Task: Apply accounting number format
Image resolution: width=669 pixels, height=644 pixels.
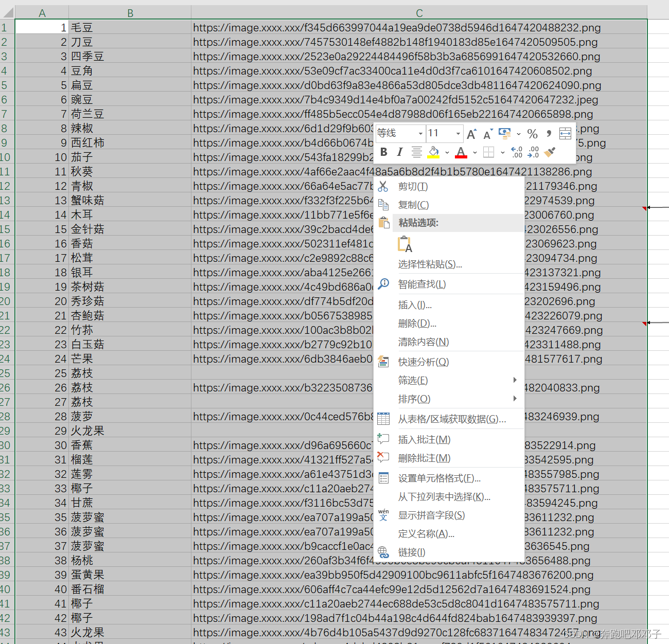Action: 505,134
